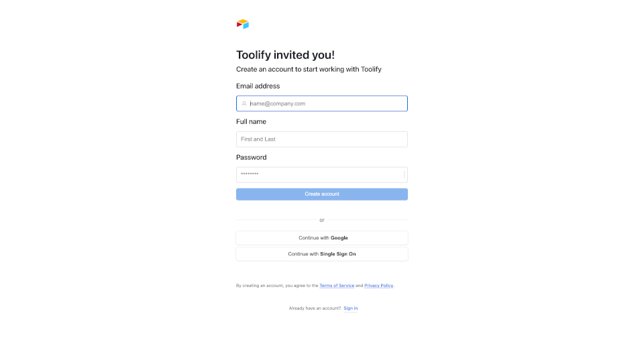Choose Continue with Single Sign On
The image size is (644, 356).
pyautogui.click(x=321, y=253)
